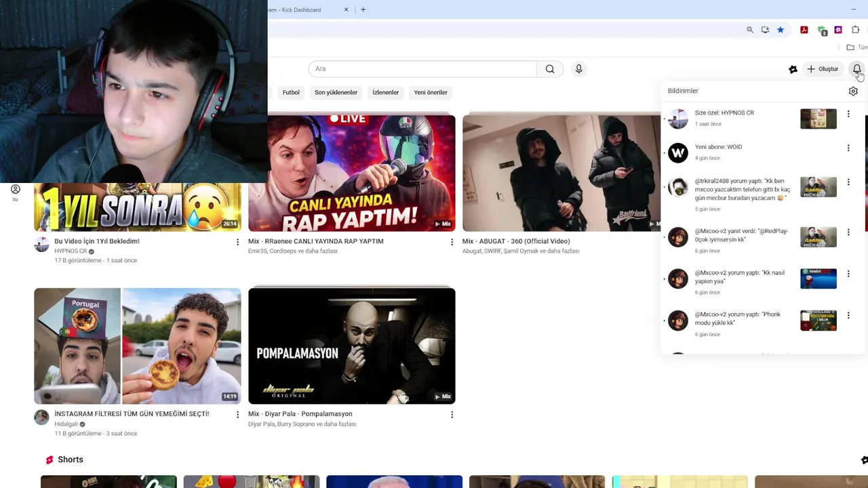
Task: Open video title 'Bu Video için 1Yıl Bekledim!'
Action: pos(97,241)
